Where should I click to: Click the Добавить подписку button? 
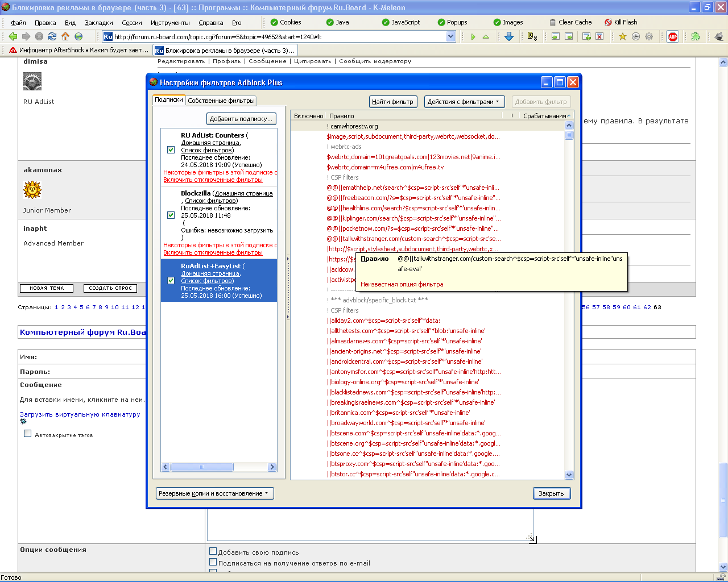click(241, 119)
